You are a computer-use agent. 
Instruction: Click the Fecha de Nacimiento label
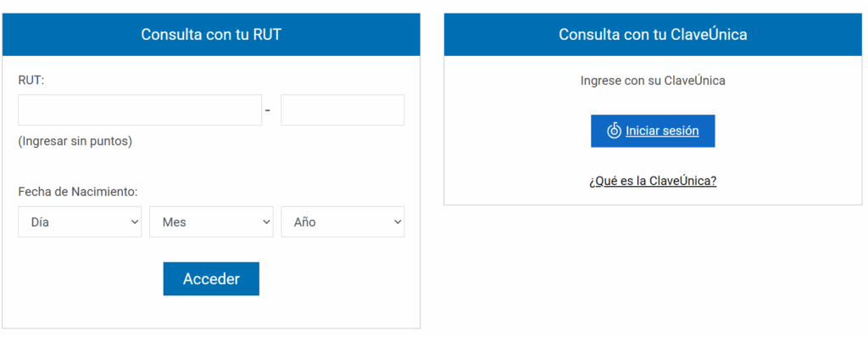click(x=77, y=192)
